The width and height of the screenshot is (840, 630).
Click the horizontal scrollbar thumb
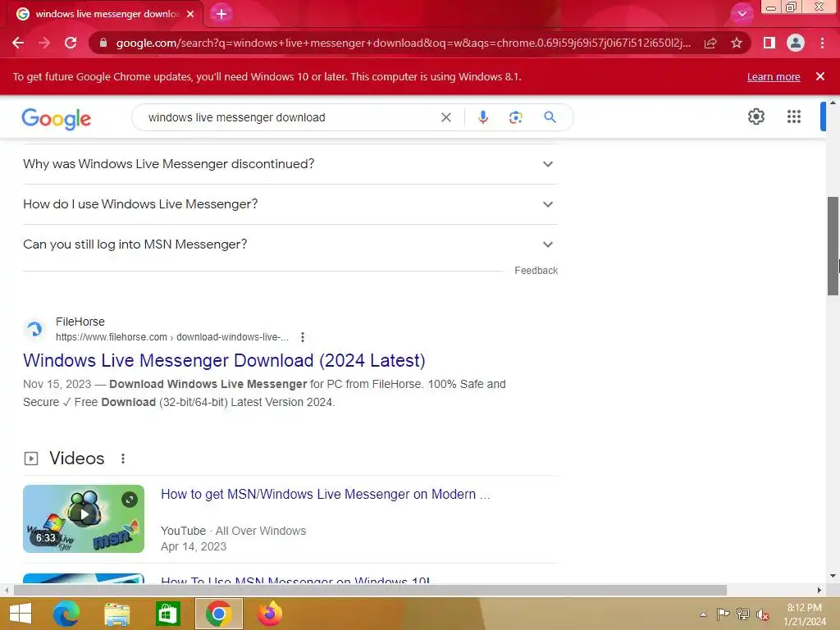tap(370, 590)
